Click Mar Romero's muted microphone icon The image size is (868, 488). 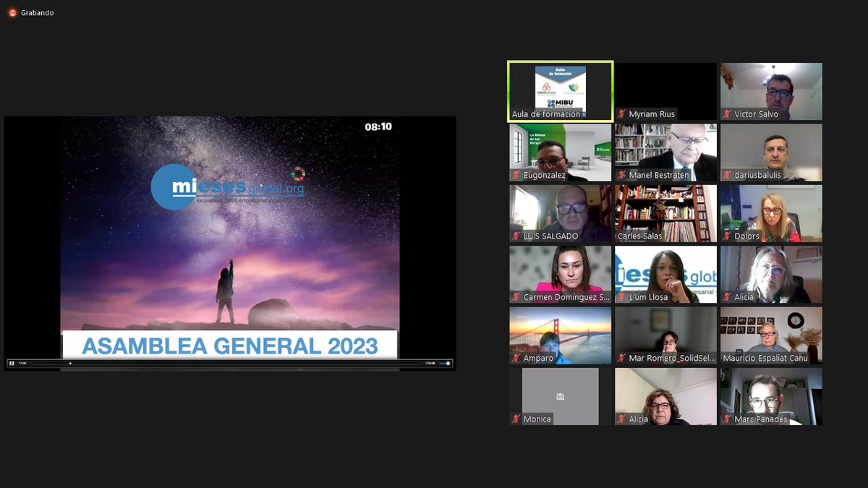click(621, 359)
